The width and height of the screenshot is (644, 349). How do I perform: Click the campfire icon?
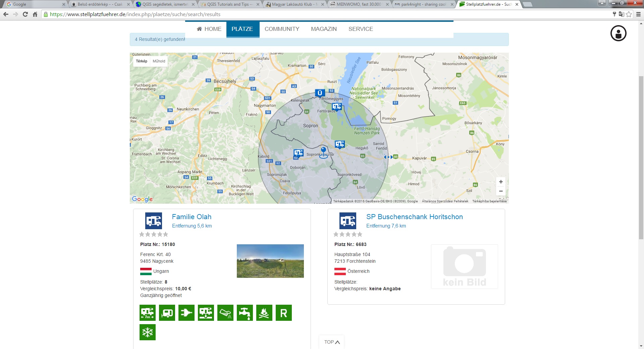pyautogui.click(x=264, y=313)
